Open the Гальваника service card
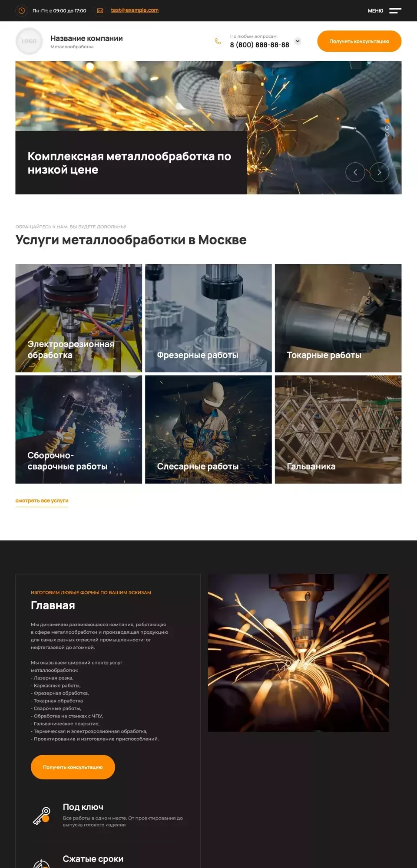The image size is (417, 868). (338, 430)
